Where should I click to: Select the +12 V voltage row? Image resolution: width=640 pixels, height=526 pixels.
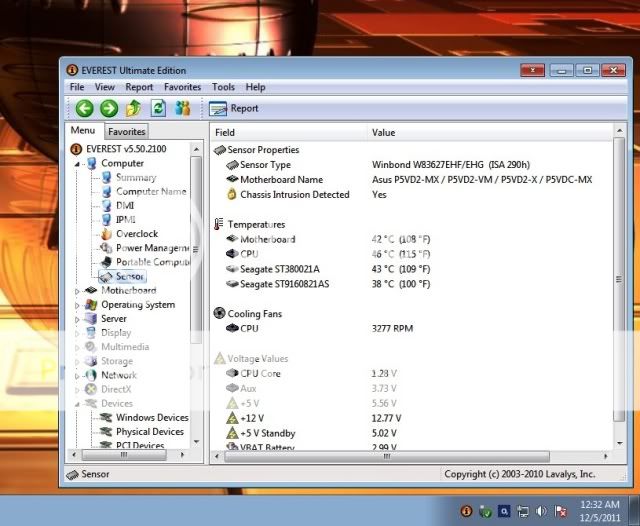(412, 418)
